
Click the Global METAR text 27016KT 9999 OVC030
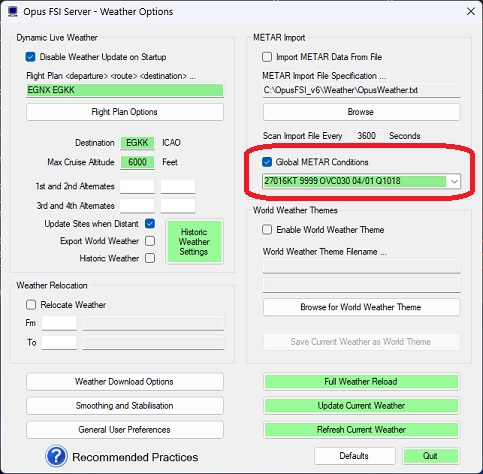[354, 181]
